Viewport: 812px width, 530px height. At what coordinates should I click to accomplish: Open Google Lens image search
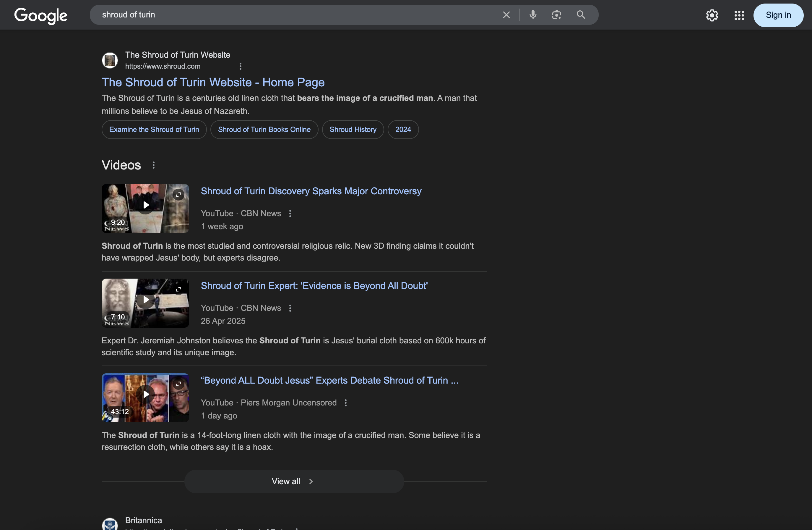[x=556, y=15]
